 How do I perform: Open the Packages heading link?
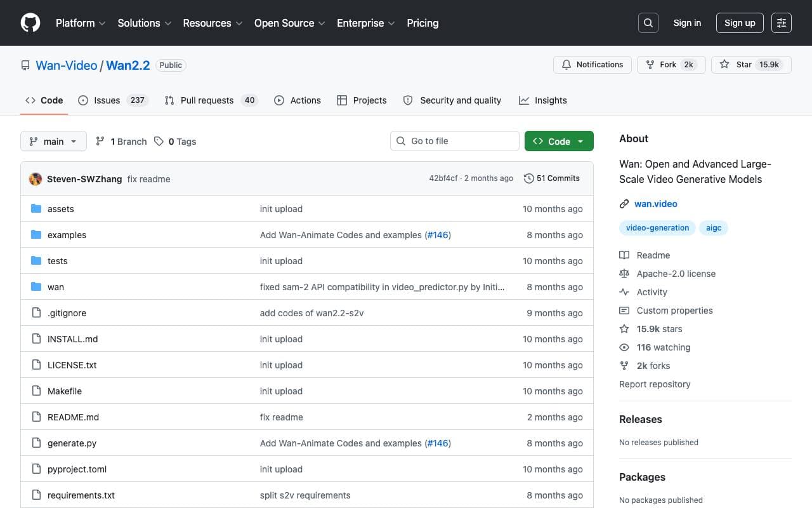point(642,477)
